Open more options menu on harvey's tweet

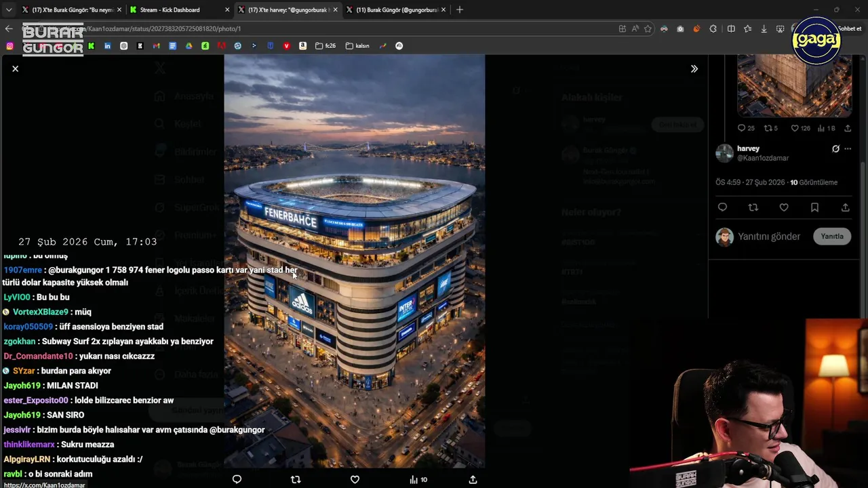click(x=848, y=148)
